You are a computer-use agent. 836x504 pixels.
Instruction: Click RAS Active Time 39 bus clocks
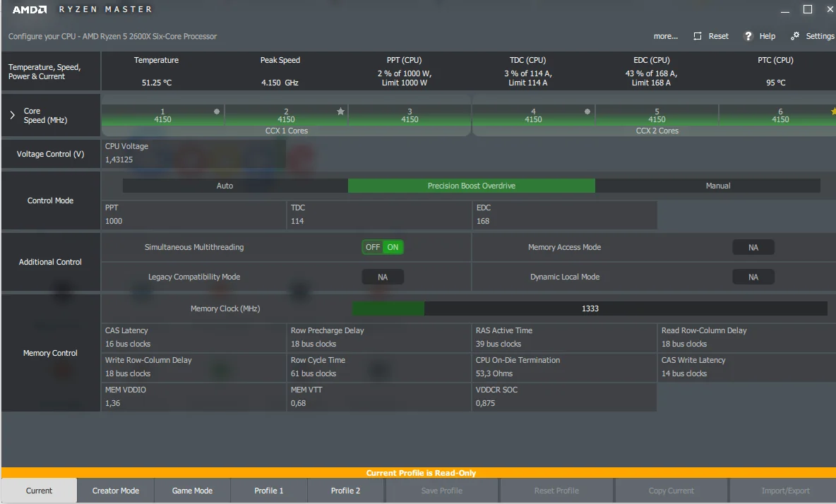click(x=498, y=344)
